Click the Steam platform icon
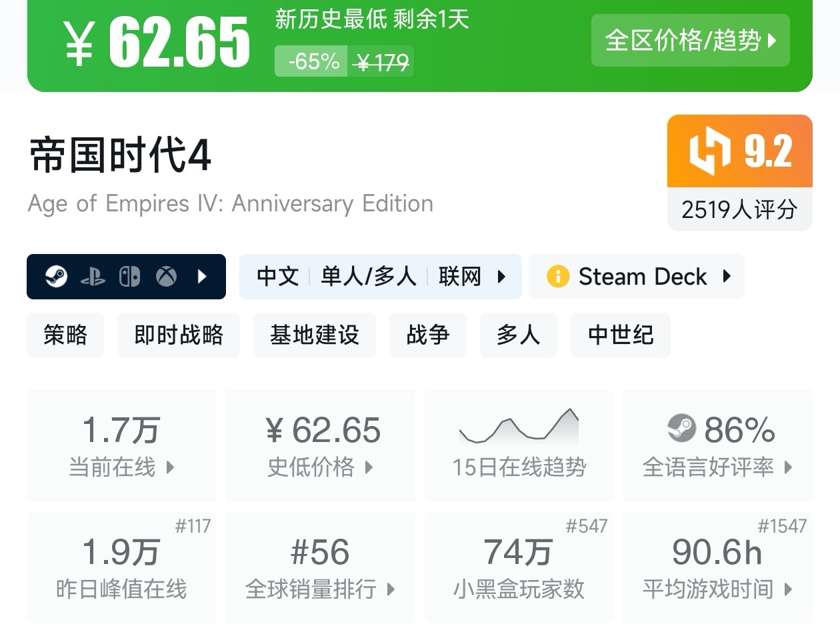 pyautogui.click(x=57, y=276)
